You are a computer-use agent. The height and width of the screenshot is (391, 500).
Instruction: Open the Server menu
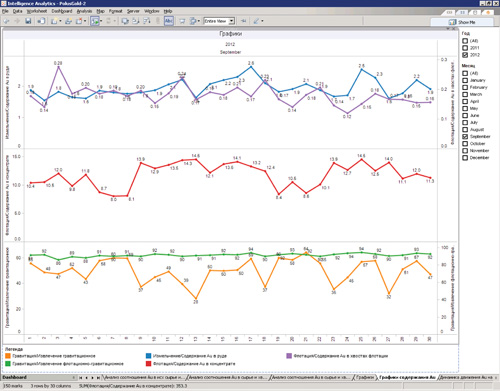[x=133, y=11]
